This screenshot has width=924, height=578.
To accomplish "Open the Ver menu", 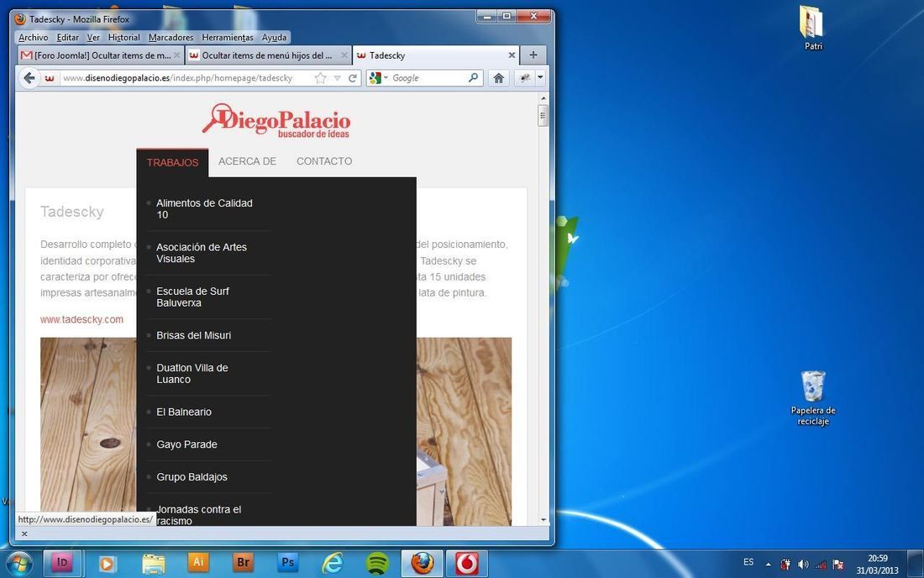I will tap(93, 37).
